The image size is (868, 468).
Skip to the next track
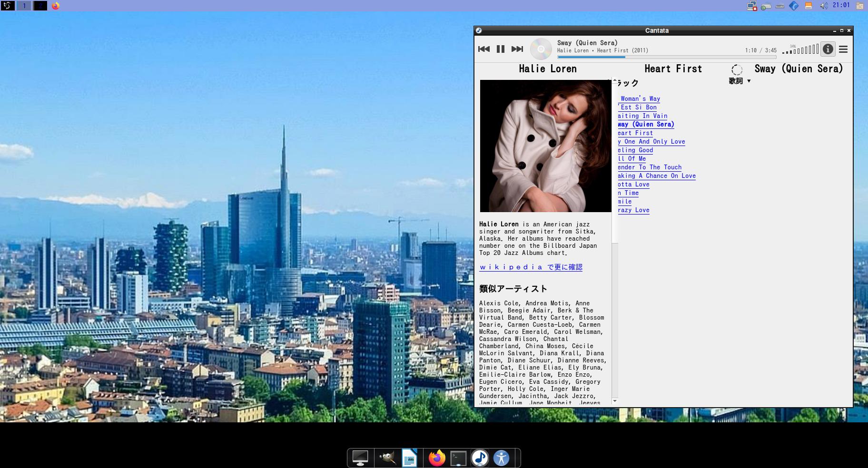pos(517,49)
